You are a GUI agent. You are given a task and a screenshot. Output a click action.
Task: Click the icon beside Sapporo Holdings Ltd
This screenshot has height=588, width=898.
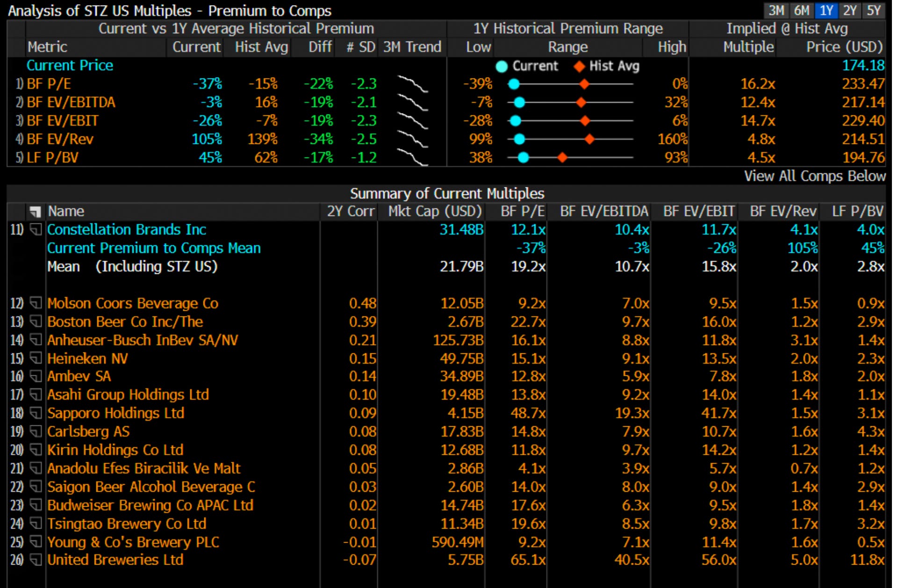36,413
